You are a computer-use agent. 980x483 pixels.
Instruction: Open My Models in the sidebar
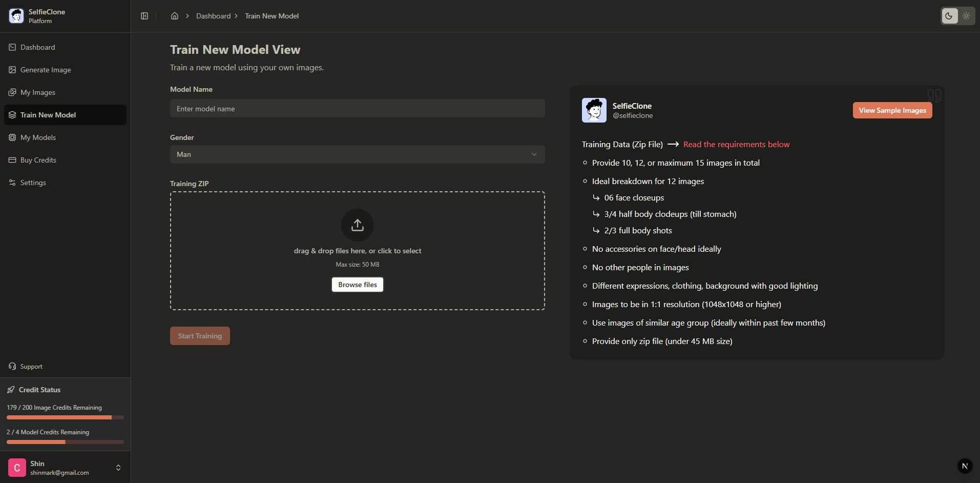(65, 137)
